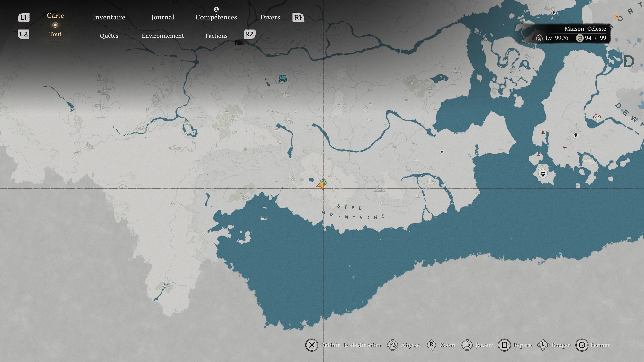The image size is (644, 362).
Task: Click the circle Fermer glyph
Action: tap(582, 345)
